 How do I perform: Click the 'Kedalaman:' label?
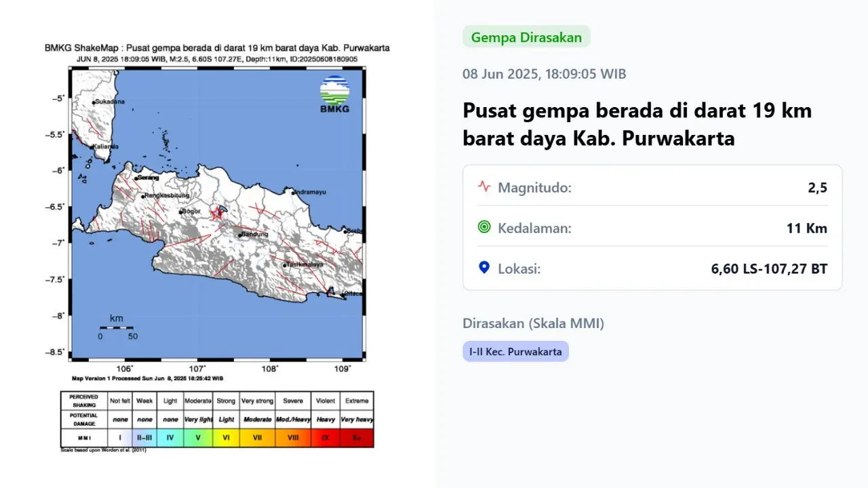point(535,228)
